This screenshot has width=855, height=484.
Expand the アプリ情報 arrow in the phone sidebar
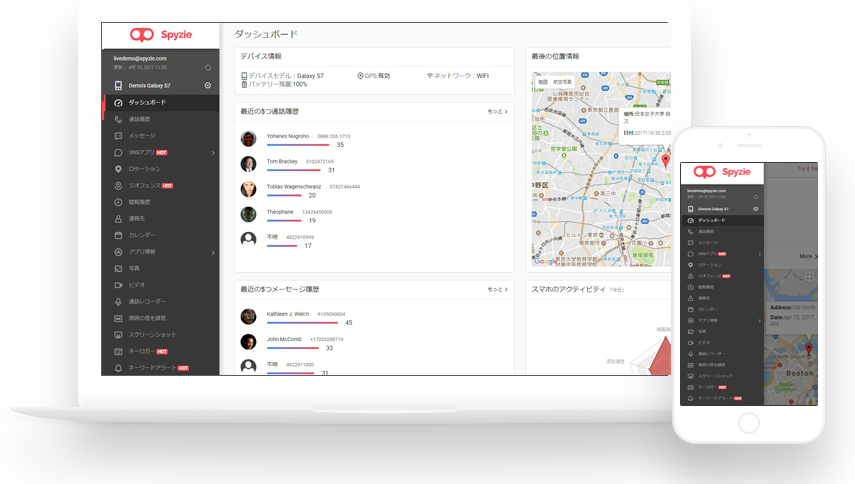coord(759,321)
